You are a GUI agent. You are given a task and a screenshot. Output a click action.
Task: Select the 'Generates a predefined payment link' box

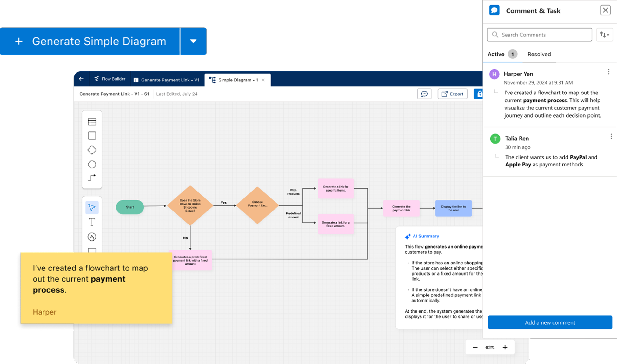[x=192, y=260]
